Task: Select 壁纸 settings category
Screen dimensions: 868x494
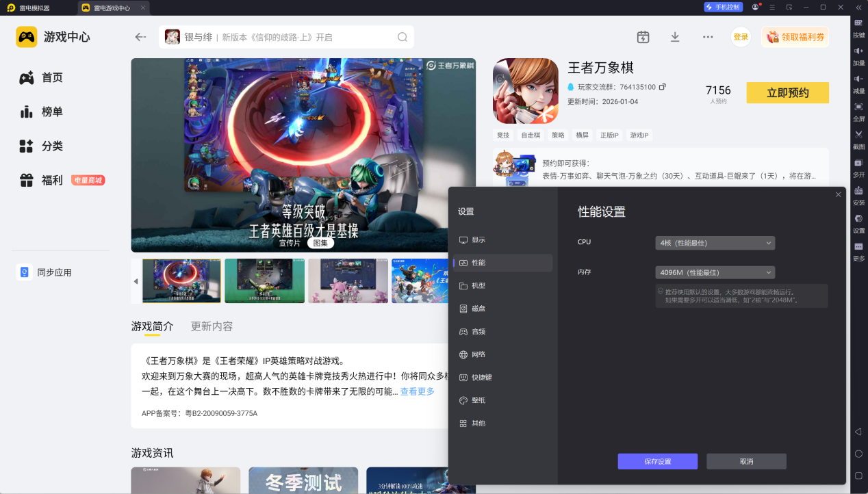Action: coord(502,400)
